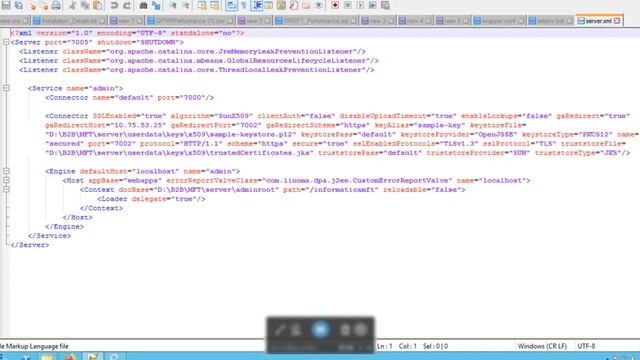
Task: Collapse the Engine element fold marker
Action: (6, 171)
